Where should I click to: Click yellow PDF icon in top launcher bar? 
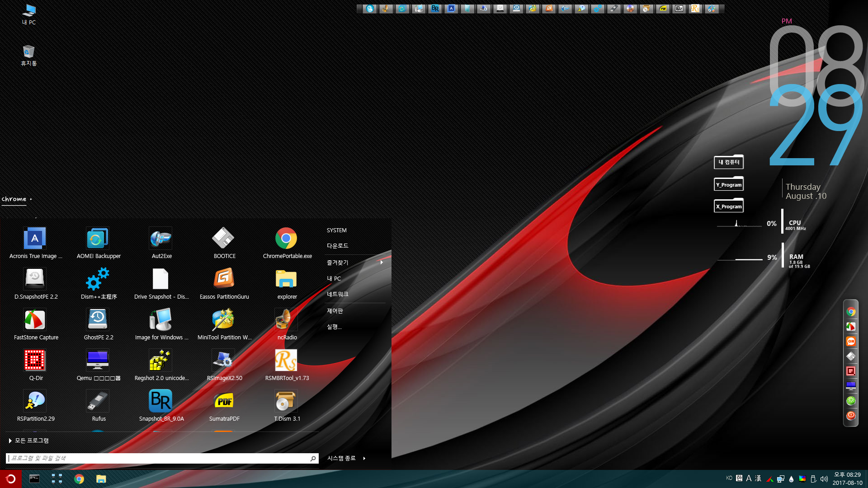[662, 9]
